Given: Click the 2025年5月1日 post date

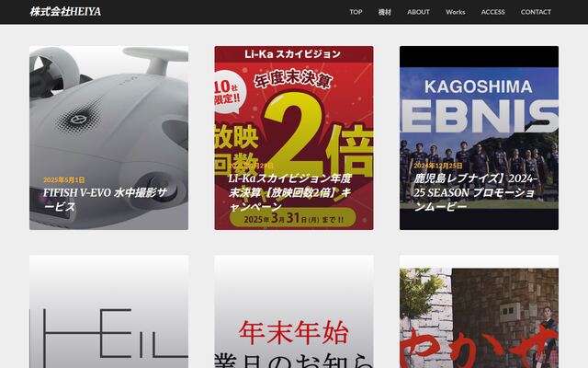Looking at the screenshot, I should click(64, 180).
